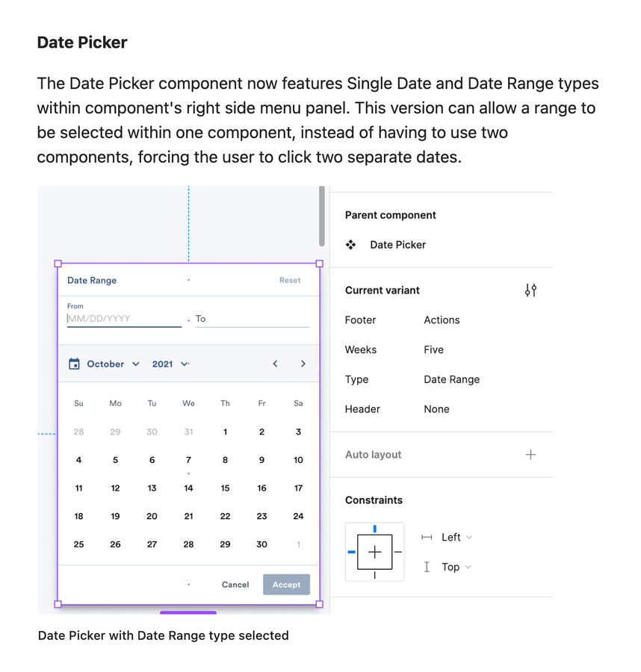Image resolution: width=641 pixels, height=672 pixels.
Task: Click the center square of constraints widget
Action: (x=374, y=552)
